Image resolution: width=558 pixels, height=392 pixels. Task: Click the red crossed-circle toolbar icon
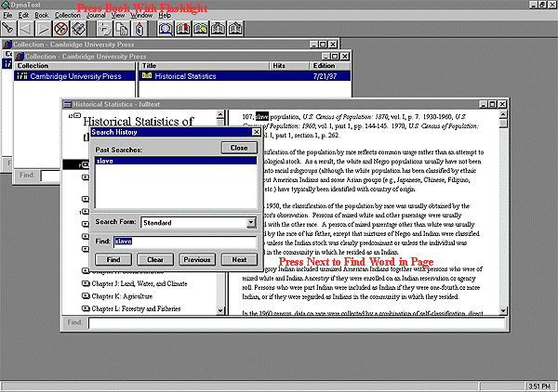pos(58,29)
